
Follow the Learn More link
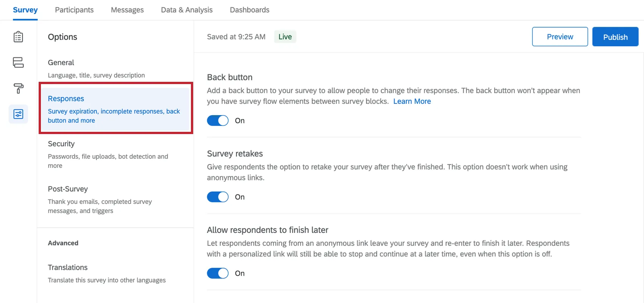[x=412, y=101]
